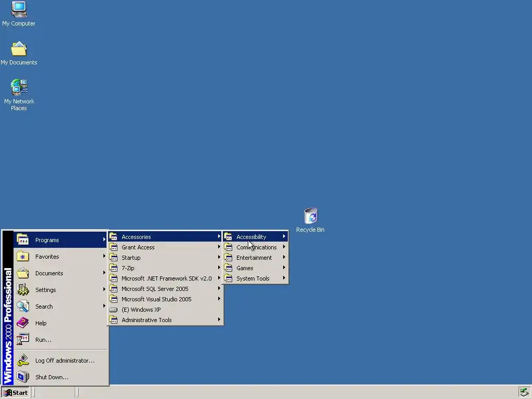Screen dimensions: 532x399
Task: Click the Log Off key icon
Action: pos(23,361)
